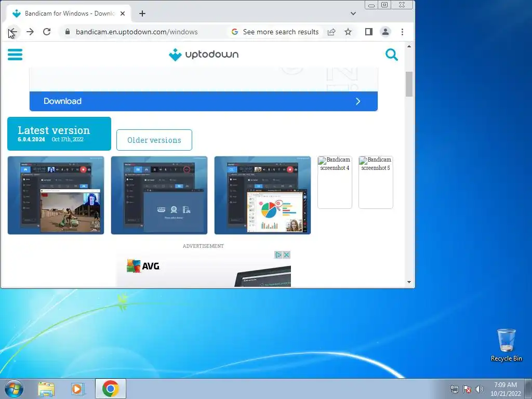This screenshot has height=399, width=532.
Task: Open Chrome side panel icon
Action: 369,32
